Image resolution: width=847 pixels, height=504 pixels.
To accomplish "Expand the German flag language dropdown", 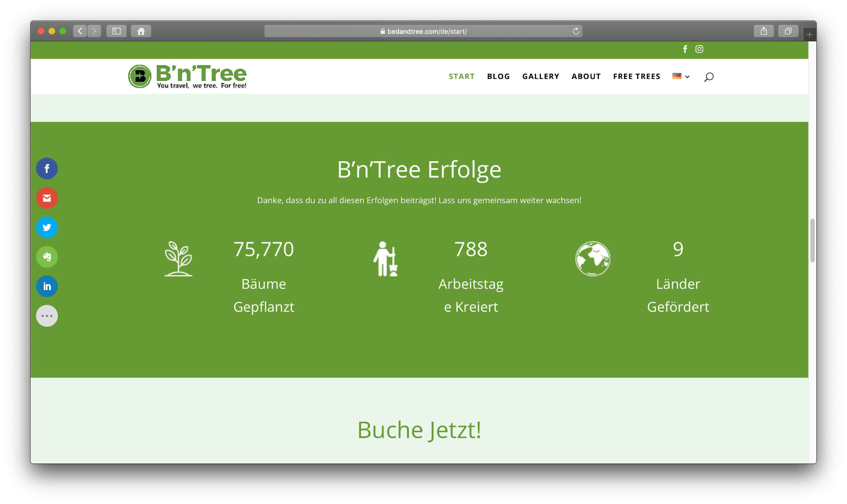I will coord(680,77).
